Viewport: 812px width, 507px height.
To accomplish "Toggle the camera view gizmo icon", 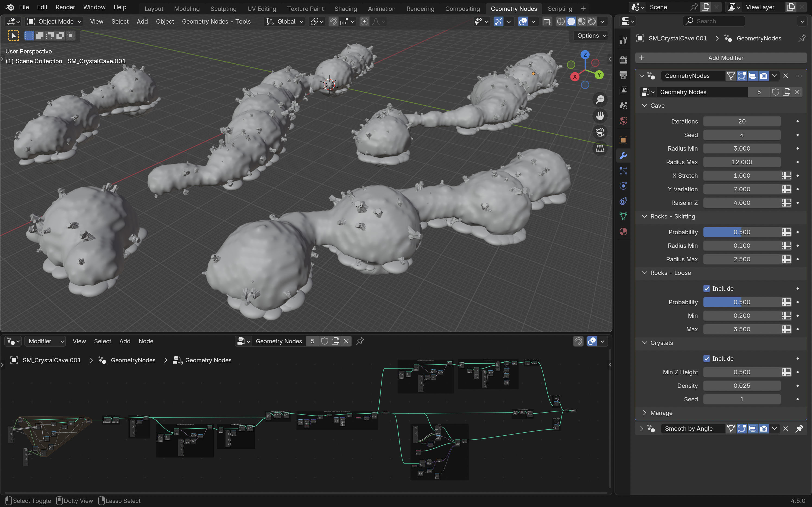I will tap(600, 132).
